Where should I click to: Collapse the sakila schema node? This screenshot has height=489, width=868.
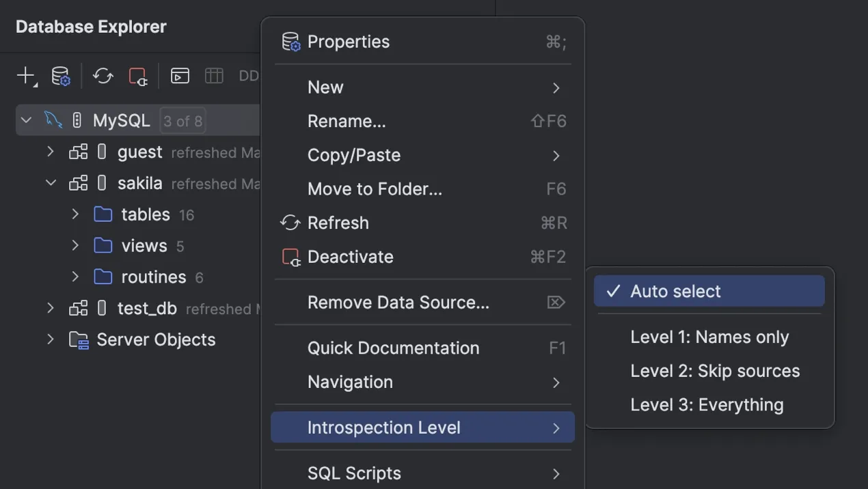(51, 183)
